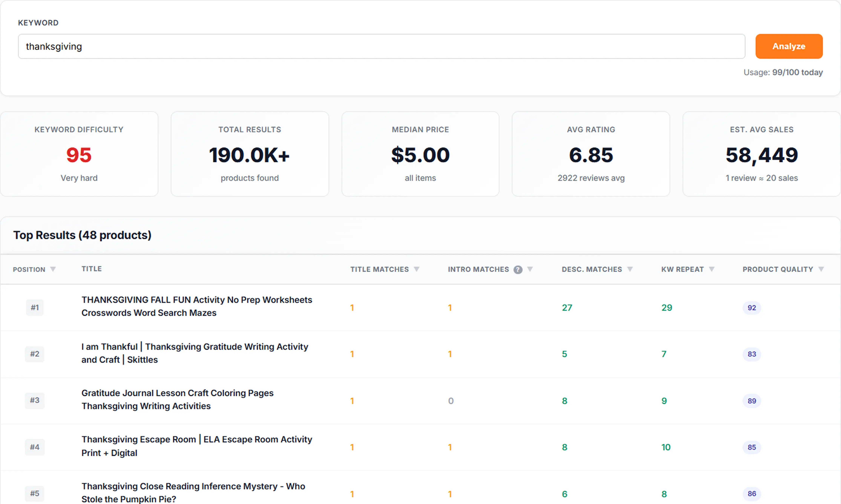The height and width of the screenshot is (504, 841).
Task: Click the Analyze button
Action: coord(789,46)
